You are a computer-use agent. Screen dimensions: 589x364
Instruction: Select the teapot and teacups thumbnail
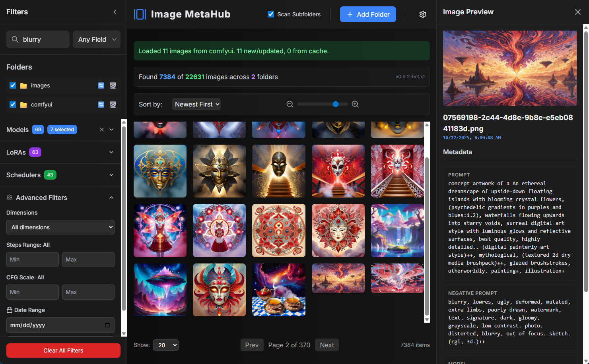(279, 290)
